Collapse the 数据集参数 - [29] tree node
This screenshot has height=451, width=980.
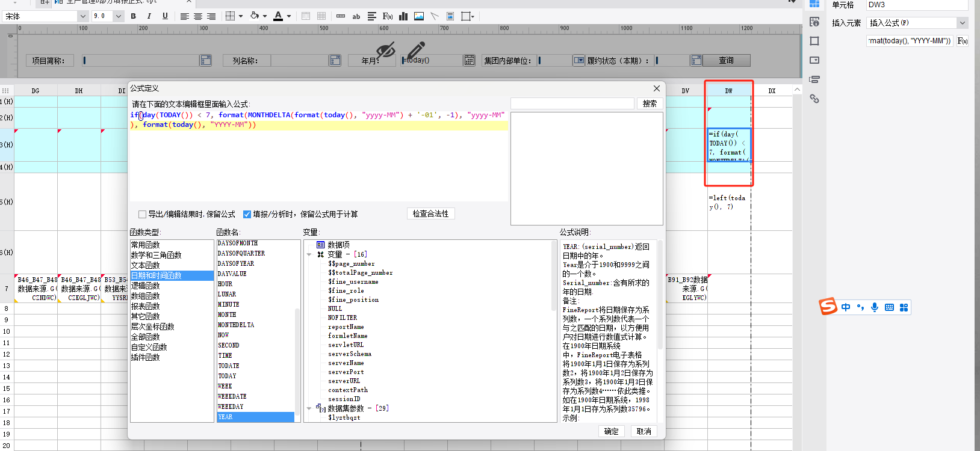(x=309, y=408)
